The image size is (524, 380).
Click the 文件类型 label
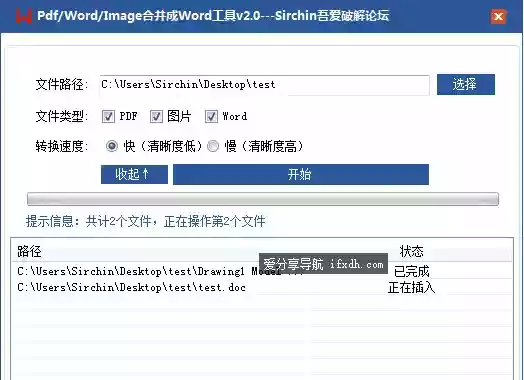[62, 116]
